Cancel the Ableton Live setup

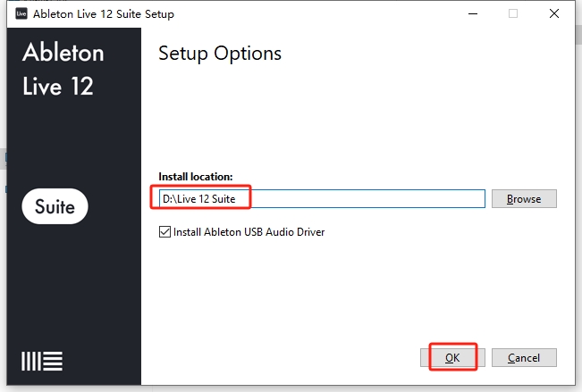pyautogui.click(x=524, y=357)
